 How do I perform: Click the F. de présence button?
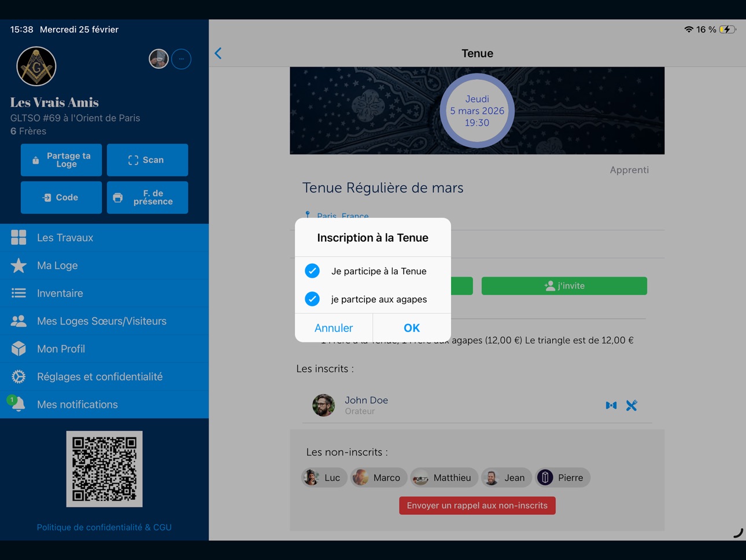point(147,197)
